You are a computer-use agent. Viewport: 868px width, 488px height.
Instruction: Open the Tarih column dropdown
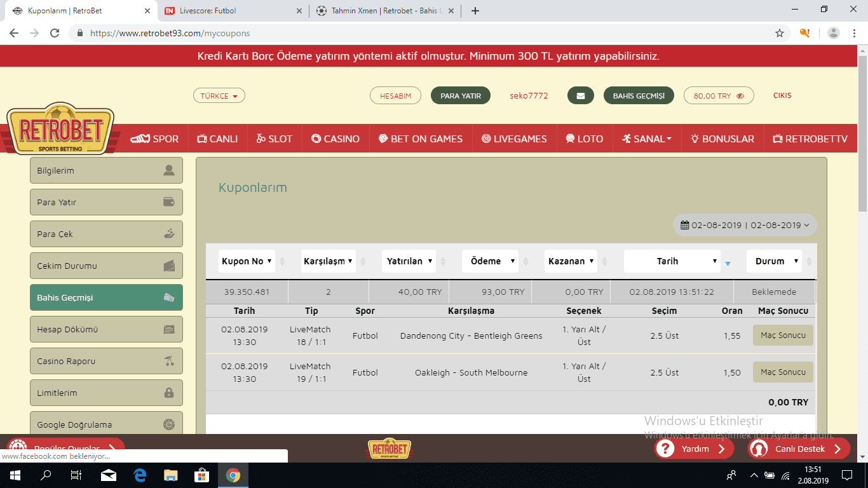pos(672,261)
